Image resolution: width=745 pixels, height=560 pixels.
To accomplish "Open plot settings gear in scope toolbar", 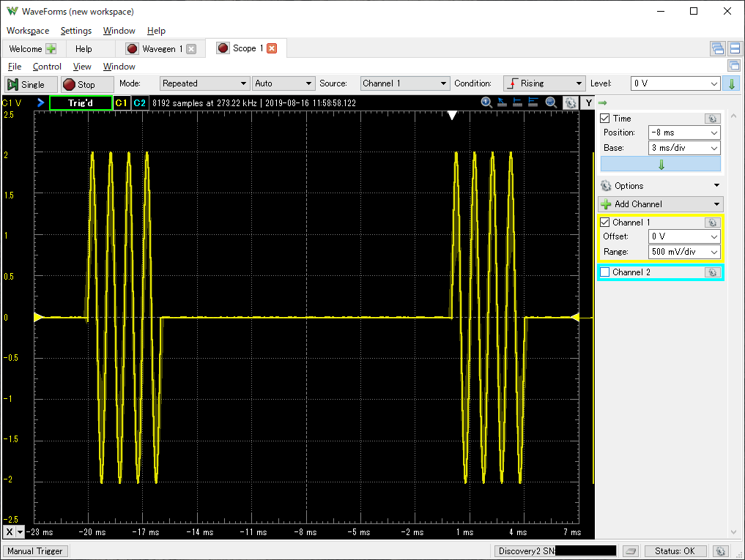I will 571,102.
